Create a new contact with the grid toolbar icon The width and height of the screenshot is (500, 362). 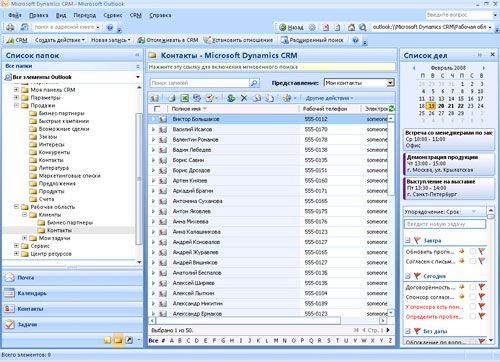(x=154, y=98)
